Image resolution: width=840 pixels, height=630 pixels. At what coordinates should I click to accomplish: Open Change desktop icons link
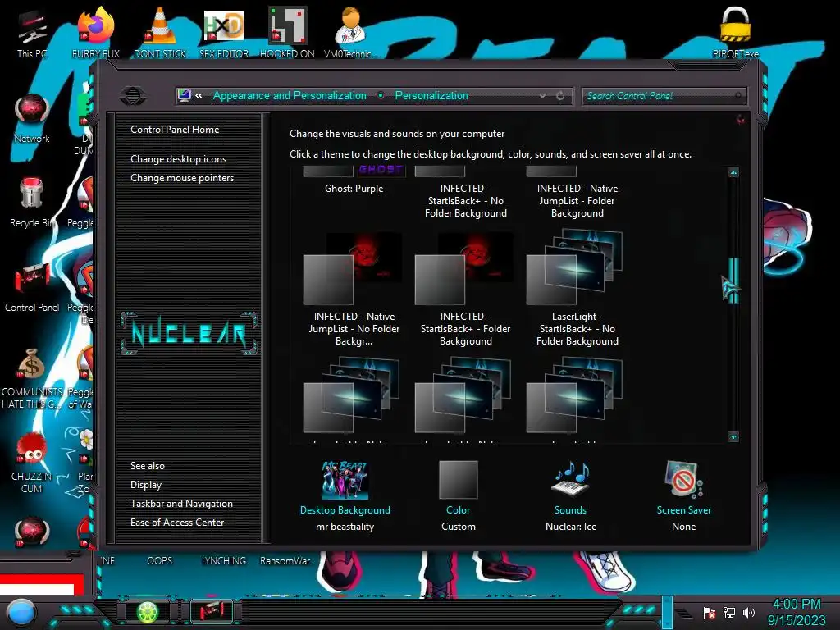click(x=178, y=159)
